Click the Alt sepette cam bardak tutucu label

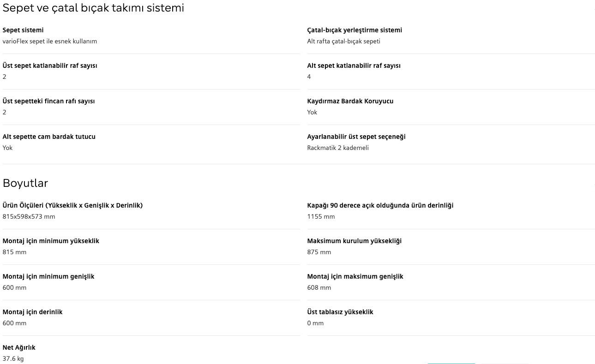49,137
